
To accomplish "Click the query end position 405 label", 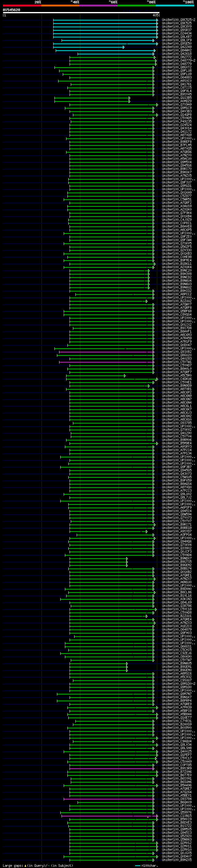I will tap(155, 15).
